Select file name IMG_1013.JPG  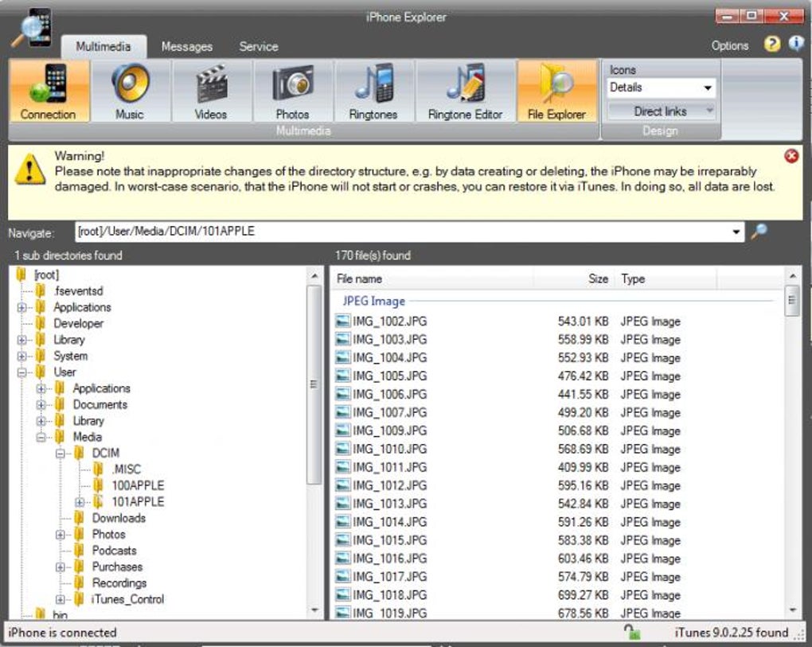click(x=390, y=504)
